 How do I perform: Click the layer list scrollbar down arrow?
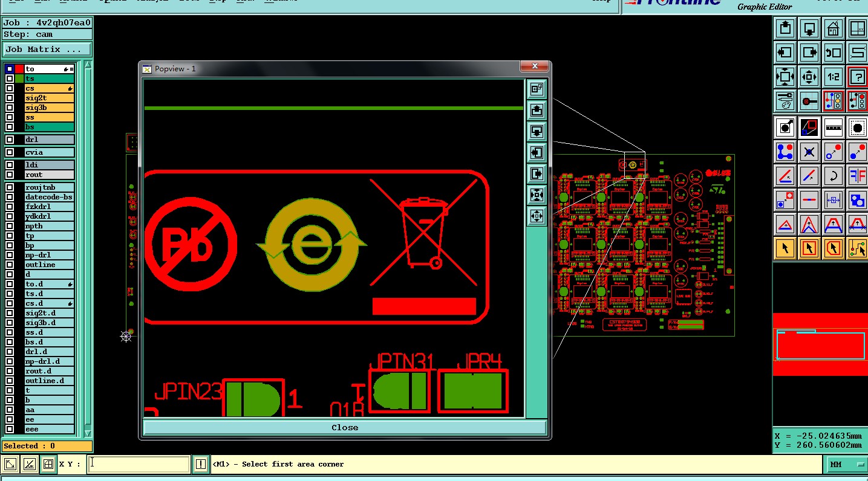(88, 433)
